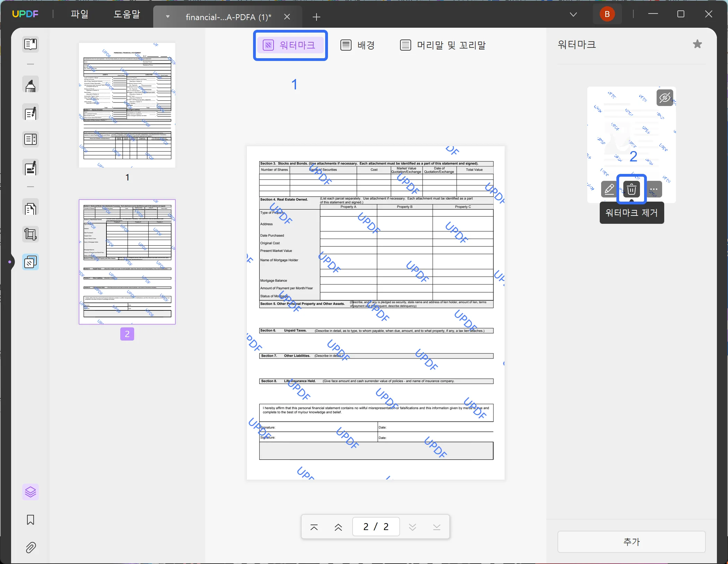This screenshot has height=564, width=728.
Task: Switch to the 배경 tab
Action: tap(358, 45)
